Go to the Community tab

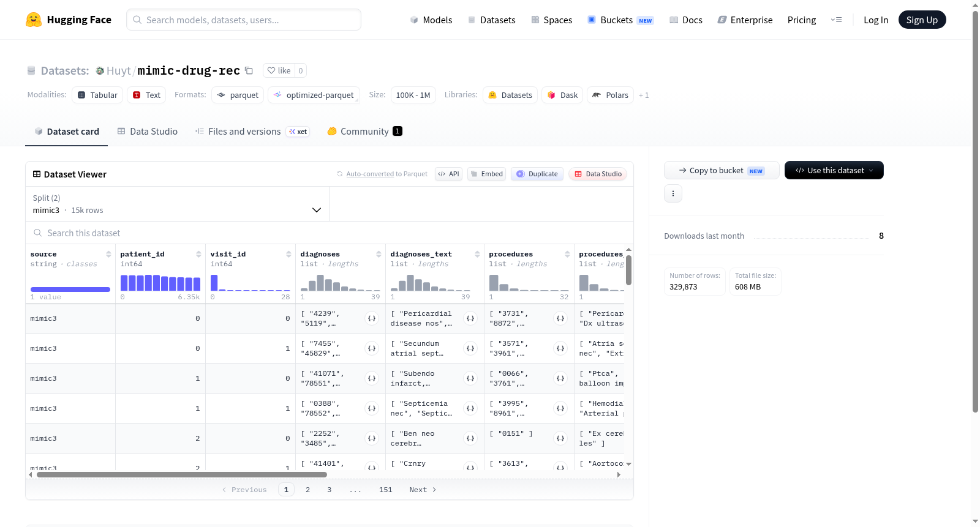pyautogui.click(x=364, y=131)
